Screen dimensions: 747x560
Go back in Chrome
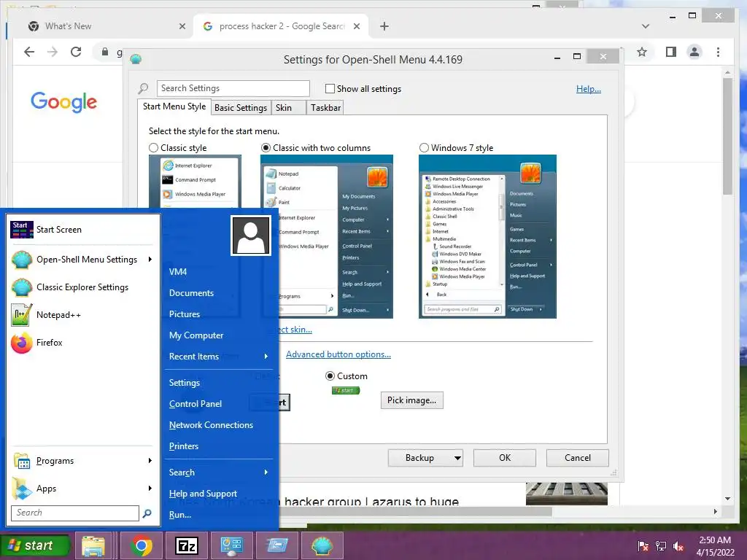[29, 52]
